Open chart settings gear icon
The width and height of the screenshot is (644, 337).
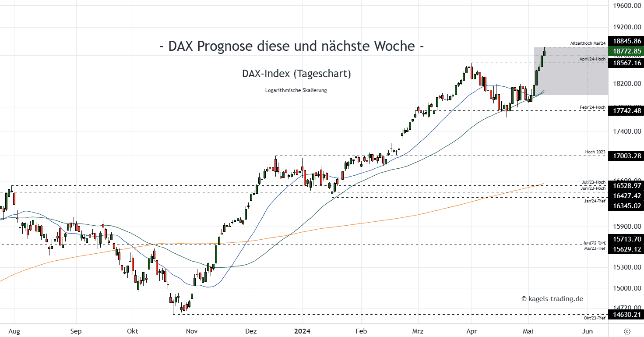coord(627,331)
